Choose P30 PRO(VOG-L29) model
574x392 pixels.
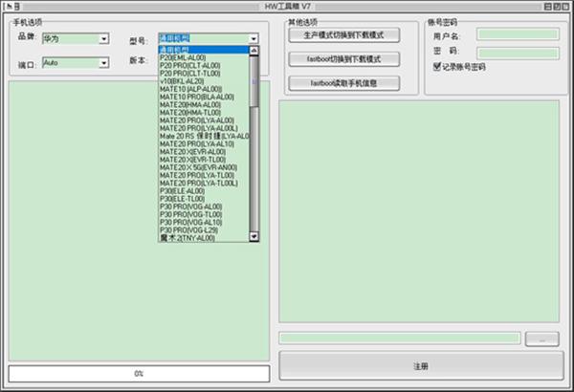(x=204, y=230)
